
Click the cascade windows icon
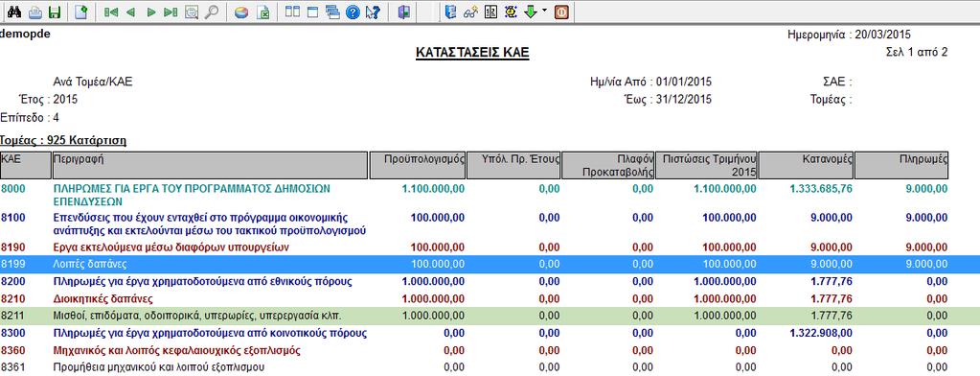click(x=332, y=12)
